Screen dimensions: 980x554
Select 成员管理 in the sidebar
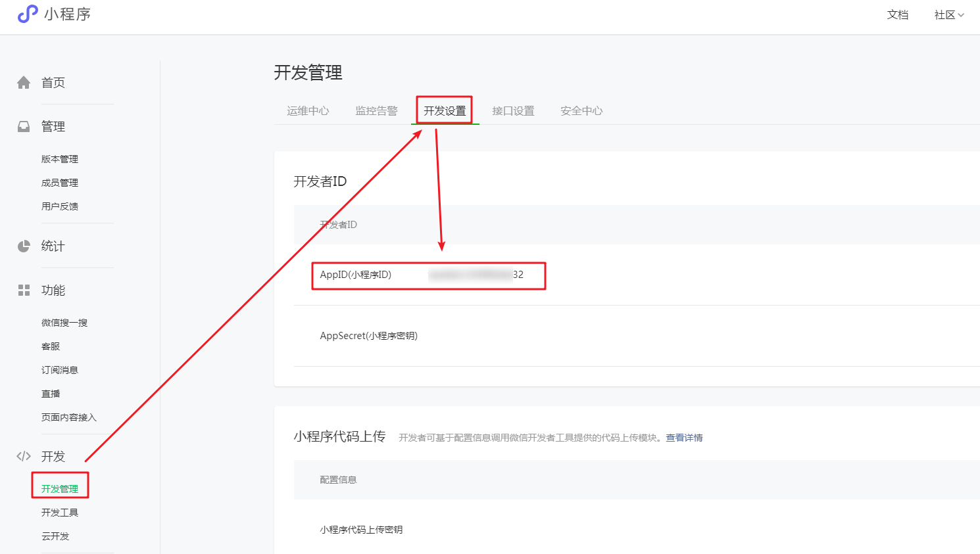60,183
